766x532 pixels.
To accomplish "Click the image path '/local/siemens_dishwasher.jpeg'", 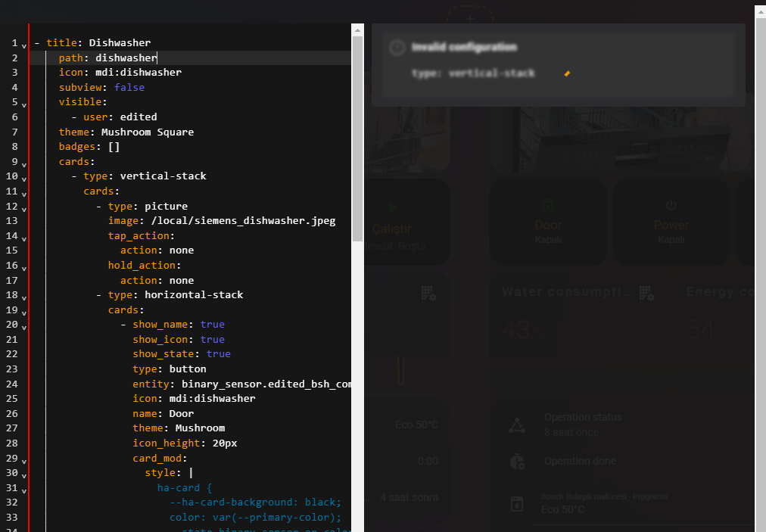I will pyautogui.click(x=243, y=221).
